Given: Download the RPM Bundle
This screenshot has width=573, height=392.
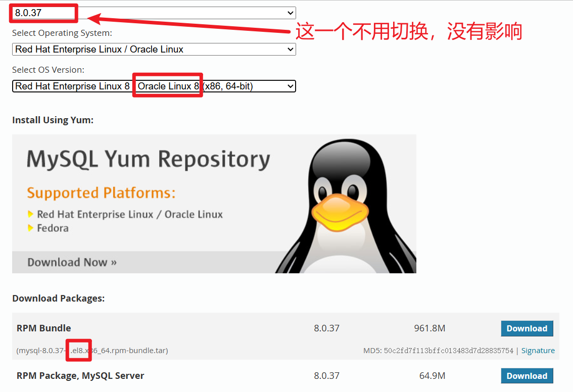Looking at the screenshot, I should 527,328.
